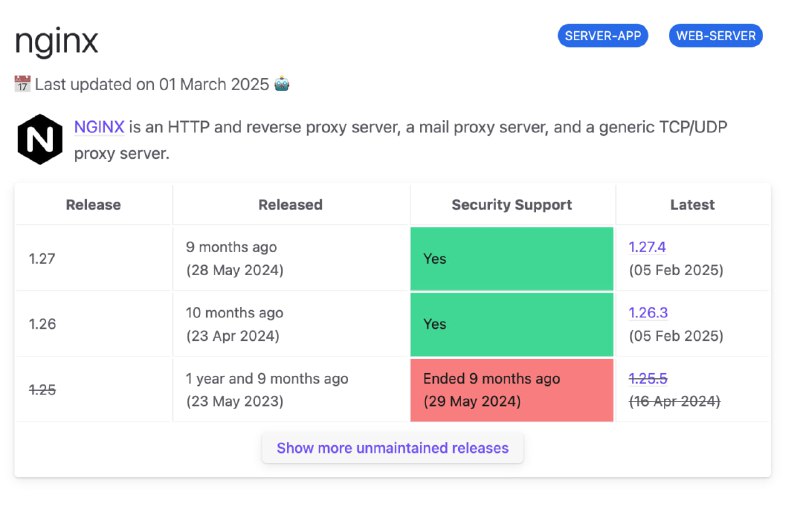Follow the NGINX link in the description
This screenshot has height=509, width=800.
click(99, 126)
